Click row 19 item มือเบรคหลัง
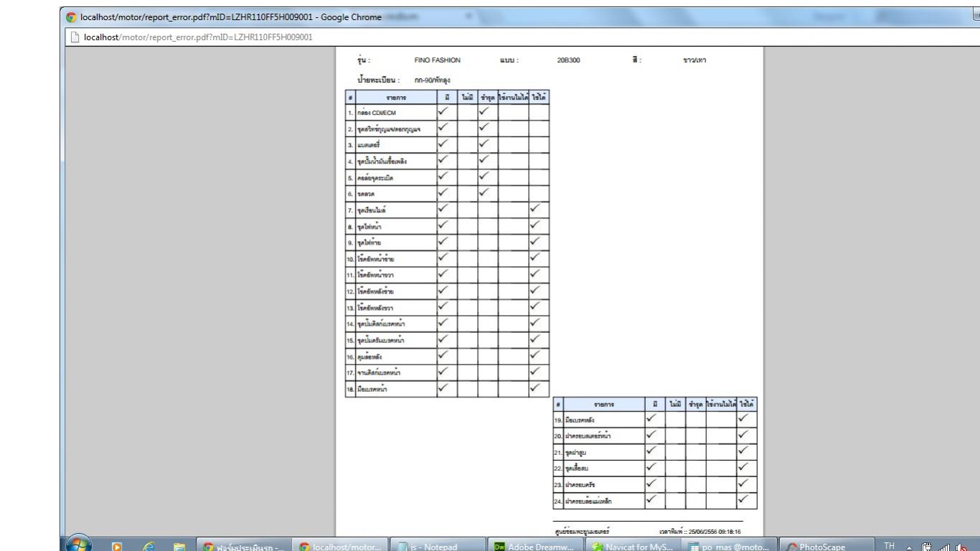This screenshot has height=551, width=980. click(x=581, y=418)
